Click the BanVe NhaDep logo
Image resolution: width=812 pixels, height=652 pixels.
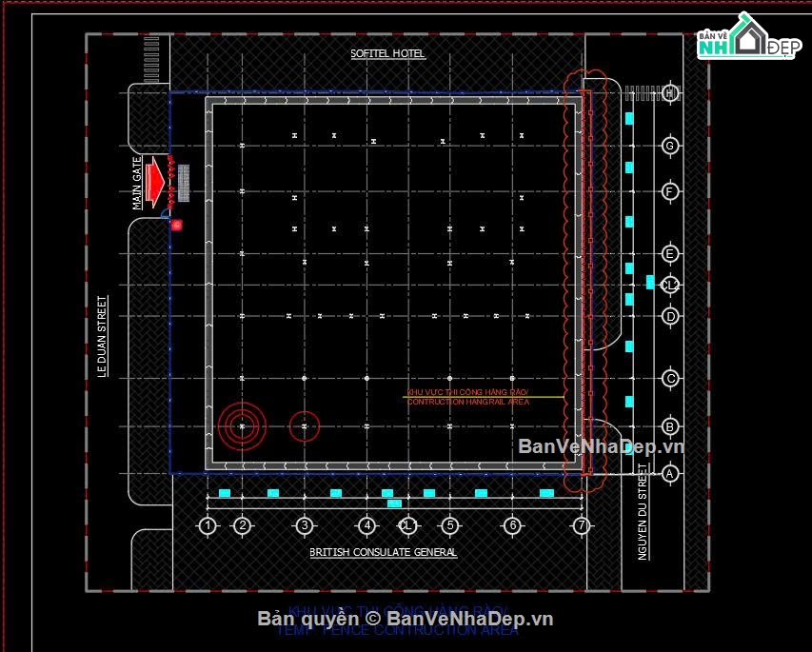click(x=749, y=37)
